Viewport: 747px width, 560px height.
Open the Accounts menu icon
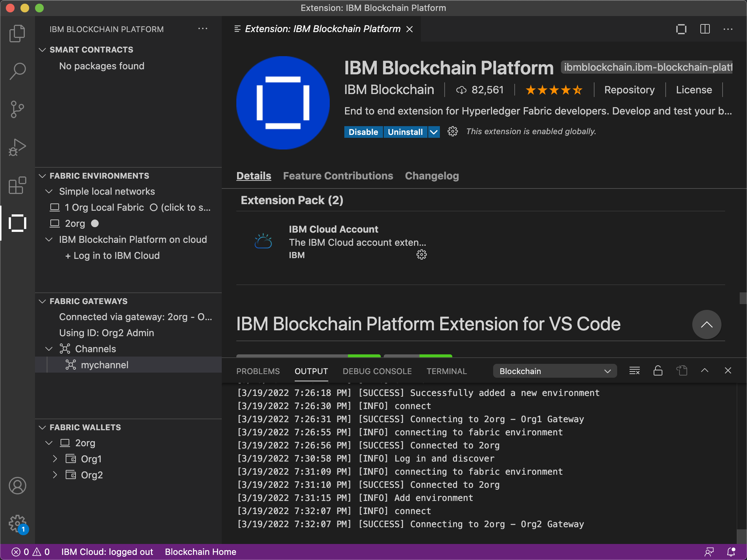click(17, 486)
